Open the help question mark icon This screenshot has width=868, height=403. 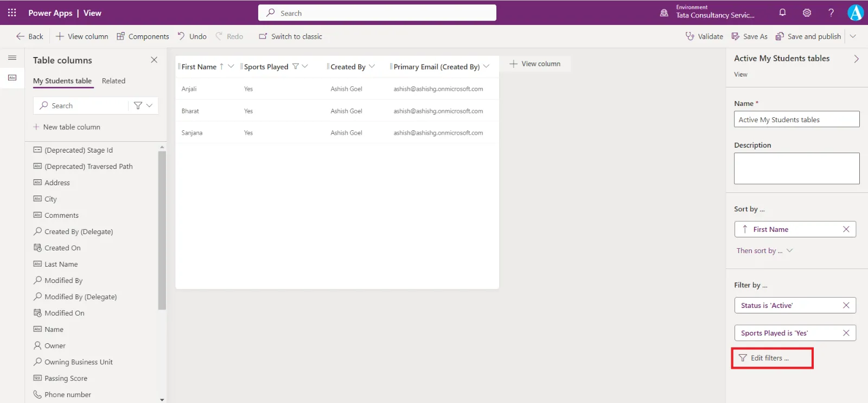(831, 12)
